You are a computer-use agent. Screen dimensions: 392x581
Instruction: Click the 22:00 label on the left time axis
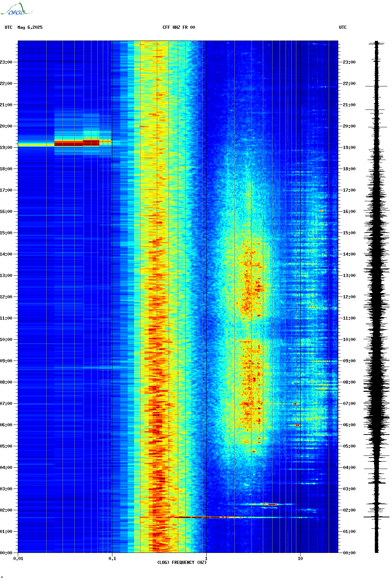pos(6,84)
